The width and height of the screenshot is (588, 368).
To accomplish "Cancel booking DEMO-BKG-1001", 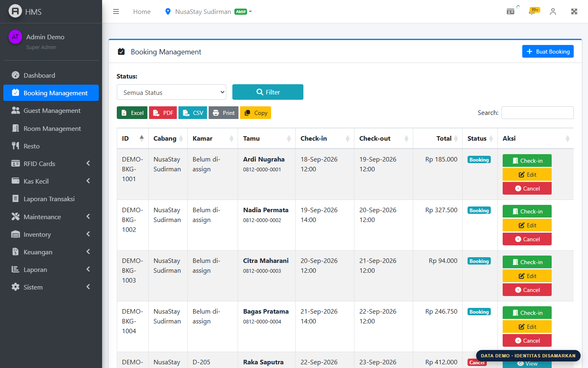I will (527, 188).
